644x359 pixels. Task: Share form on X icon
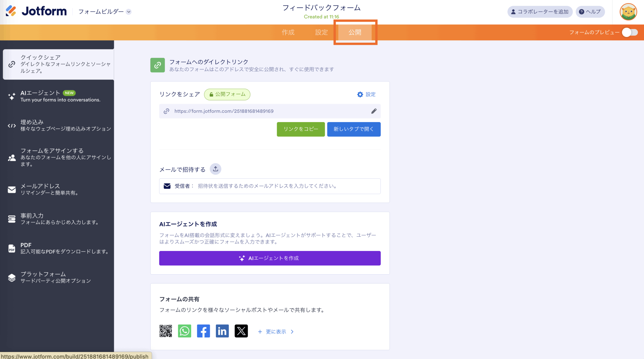(241, 331)
